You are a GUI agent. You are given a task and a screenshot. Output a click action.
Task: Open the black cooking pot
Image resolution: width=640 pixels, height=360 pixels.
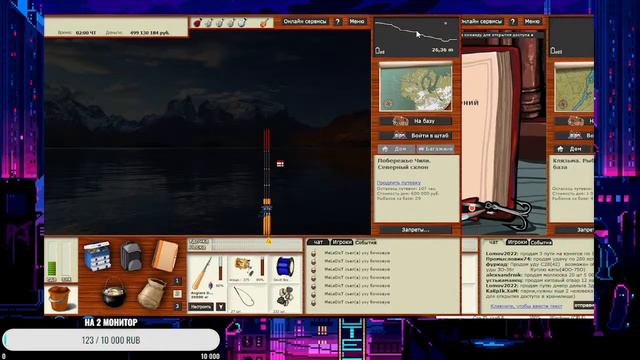point(114,293)
